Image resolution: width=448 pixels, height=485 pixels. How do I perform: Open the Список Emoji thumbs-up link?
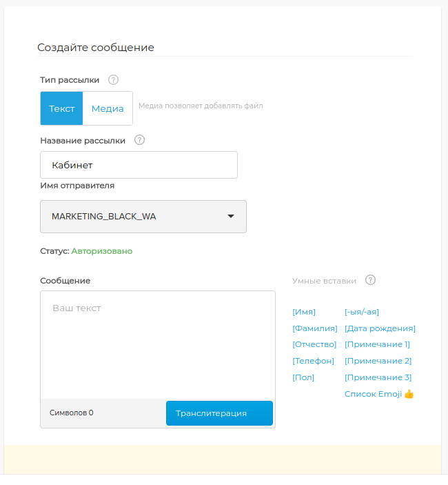[x=378, y=394]
